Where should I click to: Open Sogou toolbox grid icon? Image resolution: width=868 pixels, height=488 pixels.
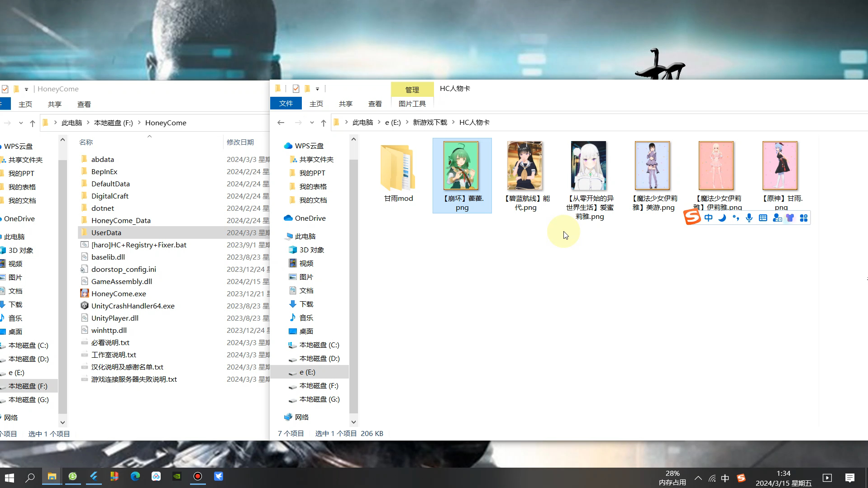[804, 218]
